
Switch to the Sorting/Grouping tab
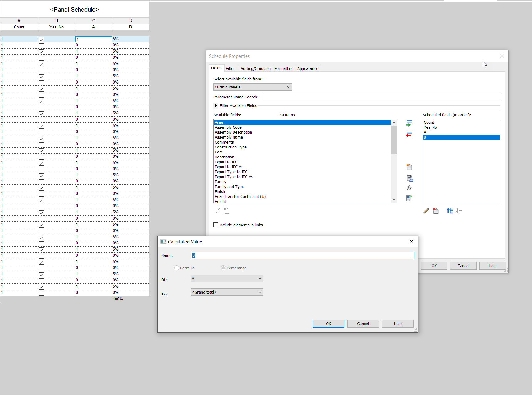click(255, 68)
